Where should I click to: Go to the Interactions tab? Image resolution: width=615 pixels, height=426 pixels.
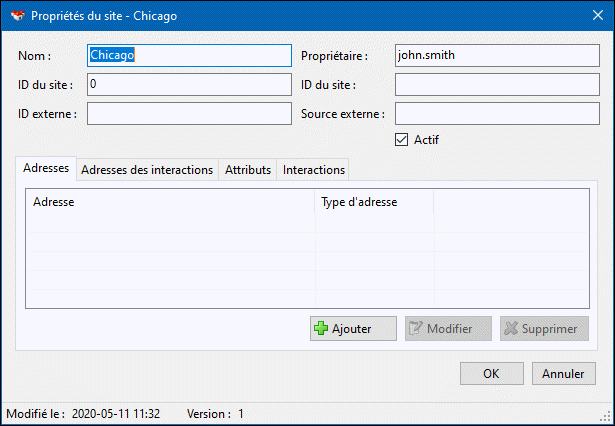pyautogui.click(x=313, y=170)
